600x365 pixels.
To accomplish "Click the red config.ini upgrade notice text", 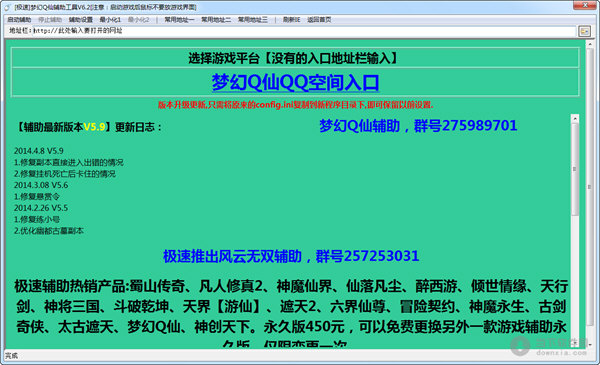I will click(x=296, y=104).
